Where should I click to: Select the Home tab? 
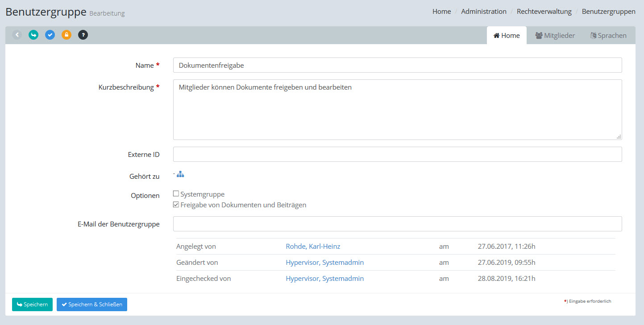tap(507, 36)
